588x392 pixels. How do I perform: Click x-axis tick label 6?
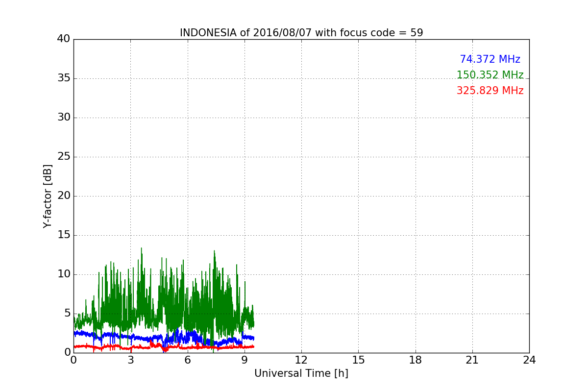(x=187, y=360)
